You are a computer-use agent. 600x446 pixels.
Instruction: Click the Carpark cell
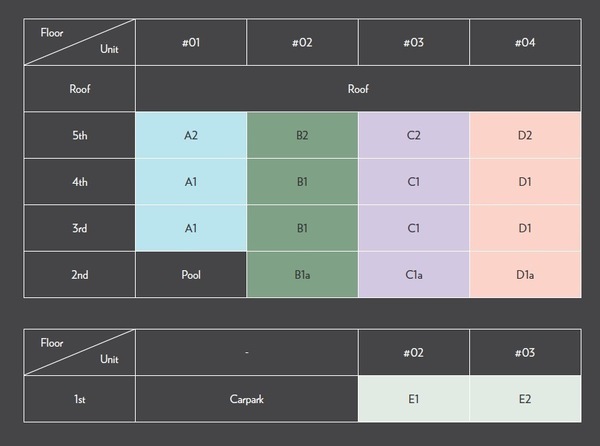[246, 399]
